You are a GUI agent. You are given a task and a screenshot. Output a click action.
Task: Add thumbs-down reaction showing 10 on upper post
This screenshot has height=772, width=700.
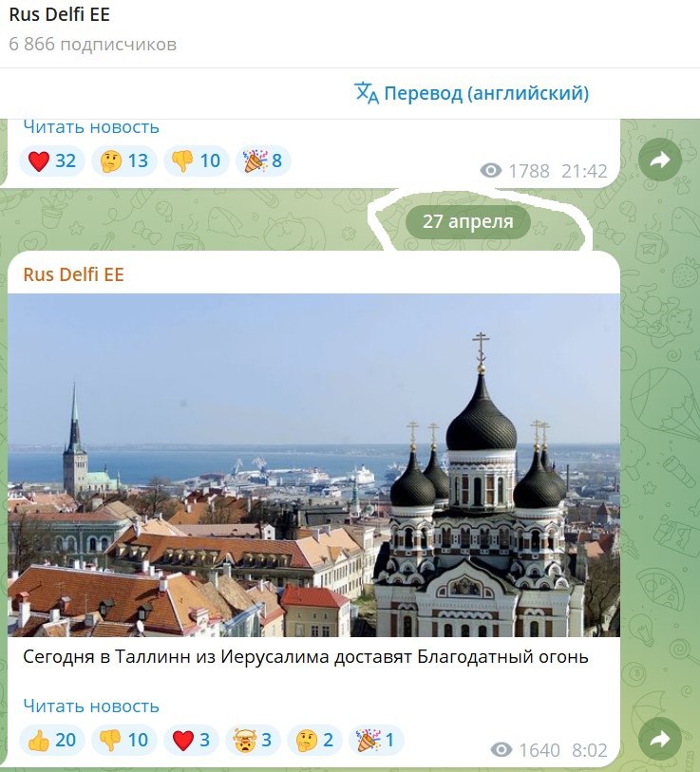pos(196,160)
